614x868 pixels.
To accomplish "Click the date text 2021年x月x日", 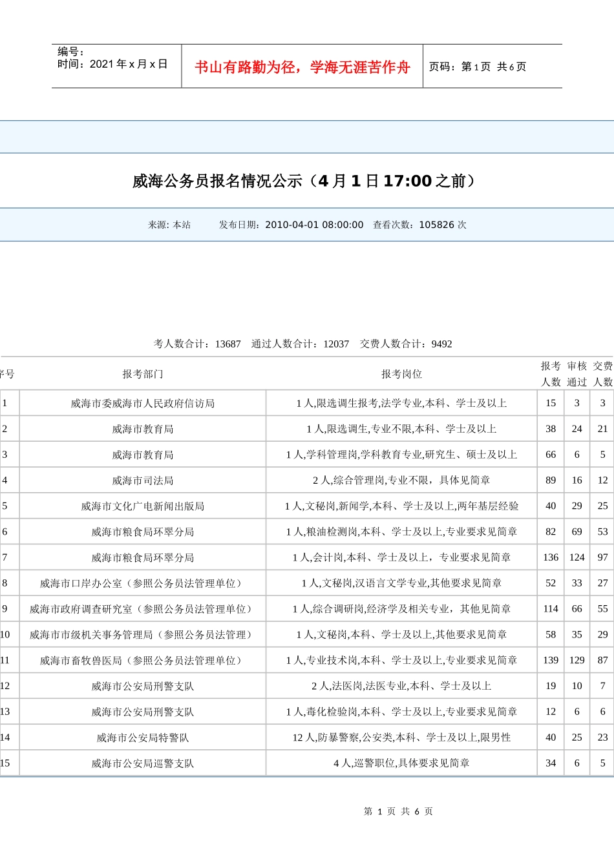I will coord(129,64).
